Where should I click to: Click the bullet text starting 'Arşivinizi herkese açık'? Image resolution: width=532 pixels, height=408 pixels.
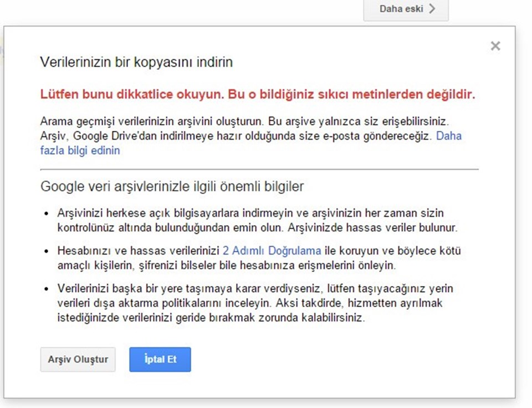[258, 220]
